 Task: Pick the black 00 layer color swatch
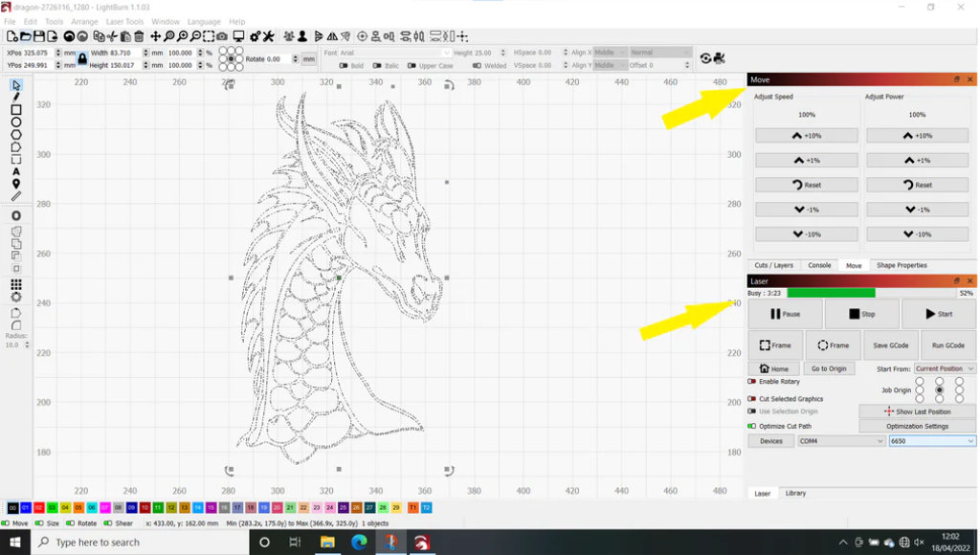12,508
